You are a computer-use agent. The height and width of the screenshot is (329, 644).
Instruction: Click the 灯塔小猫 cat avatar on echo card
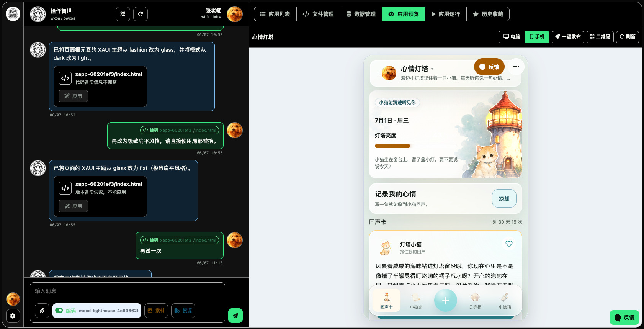(386, 247)
